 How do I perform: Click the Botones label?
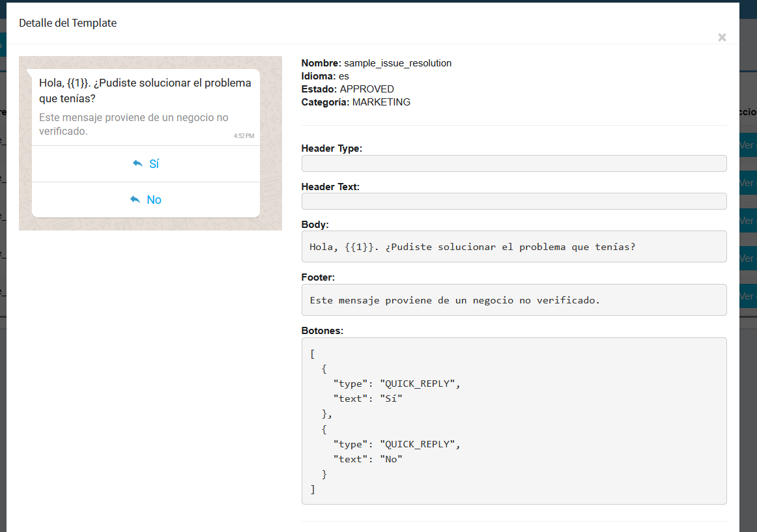[322, 331]
